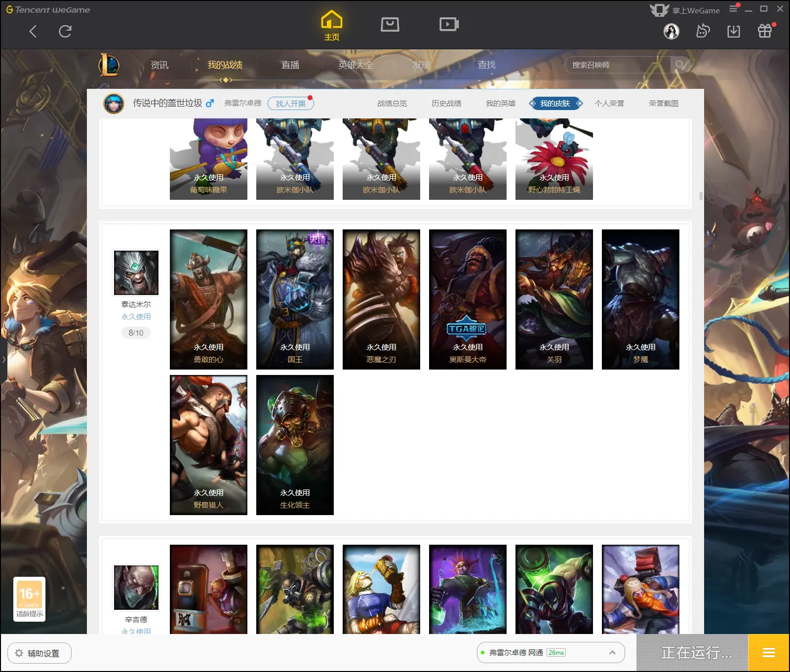The width and height of the screenshot is (790, 672).
Task: Open the 主页 home icon
Action: point(332,26)
